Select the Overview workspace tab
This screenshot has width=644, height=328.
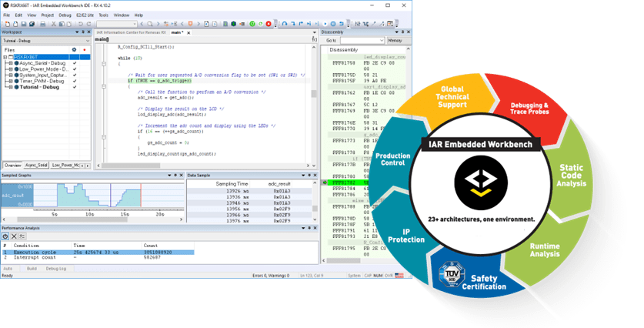tap(13, 166)
